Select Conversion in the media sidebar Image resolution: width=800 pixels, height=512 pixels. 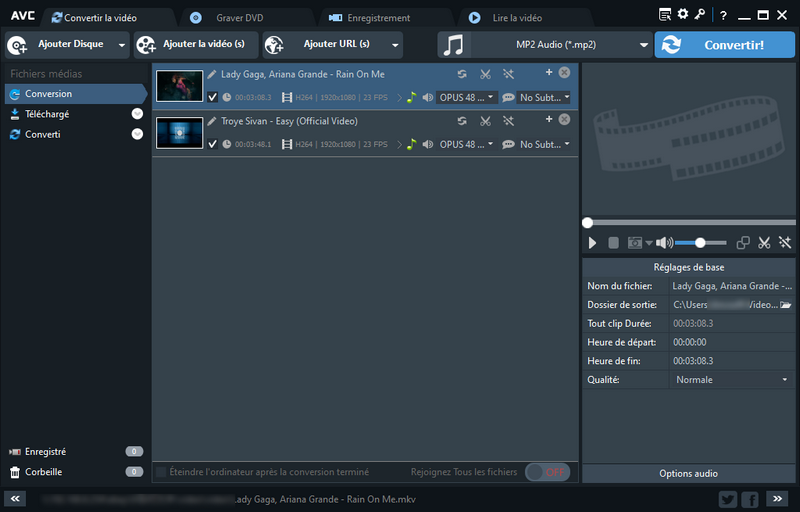point(76,94)
